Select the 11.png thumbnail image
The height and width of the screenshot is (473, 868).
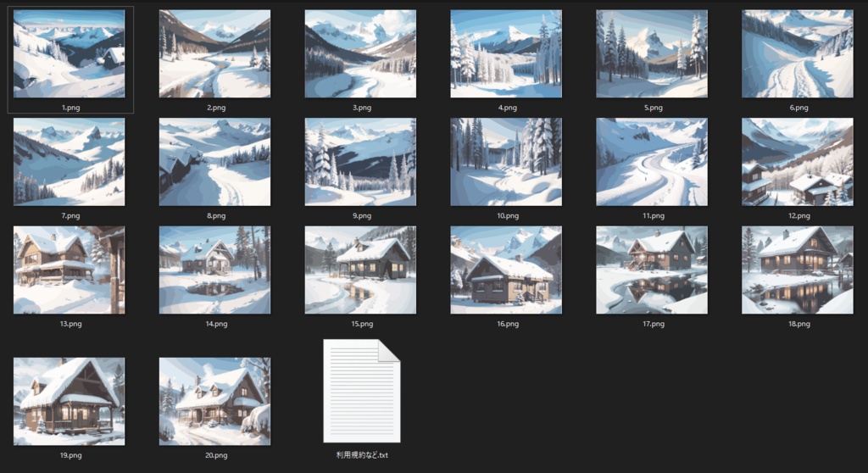pos(652,162)
